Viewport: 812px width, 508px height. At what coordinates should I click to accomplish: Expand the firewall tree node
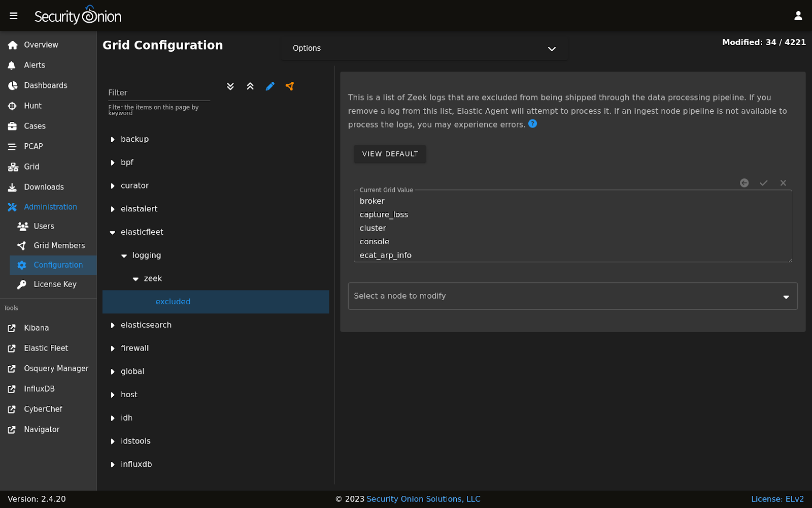pyautogui.click(x=113, y=348)
